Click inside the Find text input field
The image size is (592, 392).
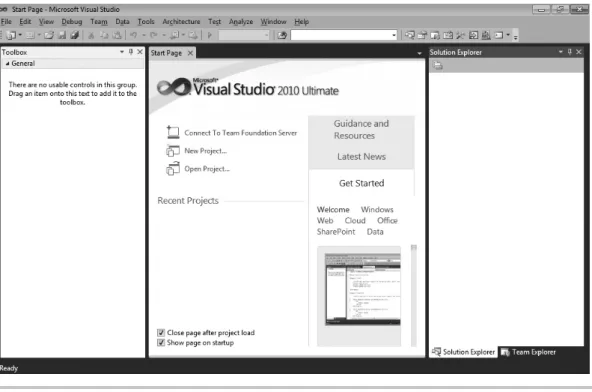[x=341, y=35]
